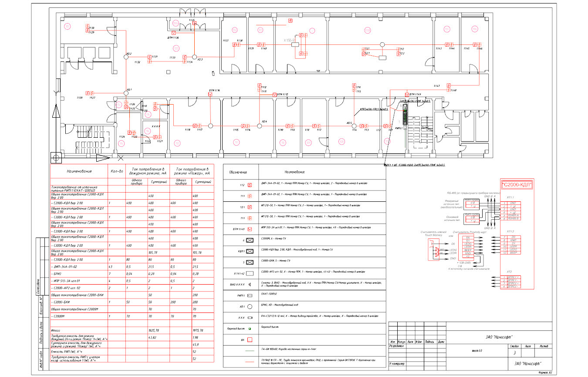This screenshot has height=377, width=588.
Task: Click the "Листов" title block cell
Action: (x=544, y=346)
